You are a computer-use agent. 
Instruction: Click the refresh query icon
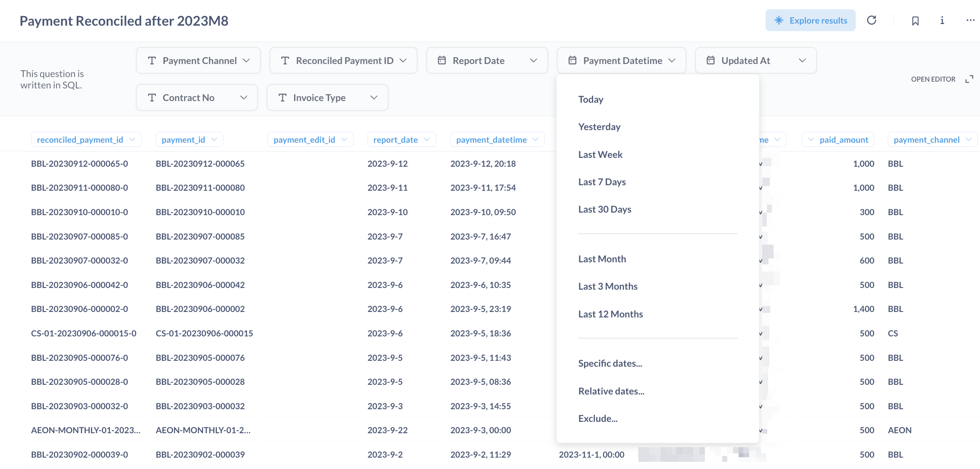(871, 20)
